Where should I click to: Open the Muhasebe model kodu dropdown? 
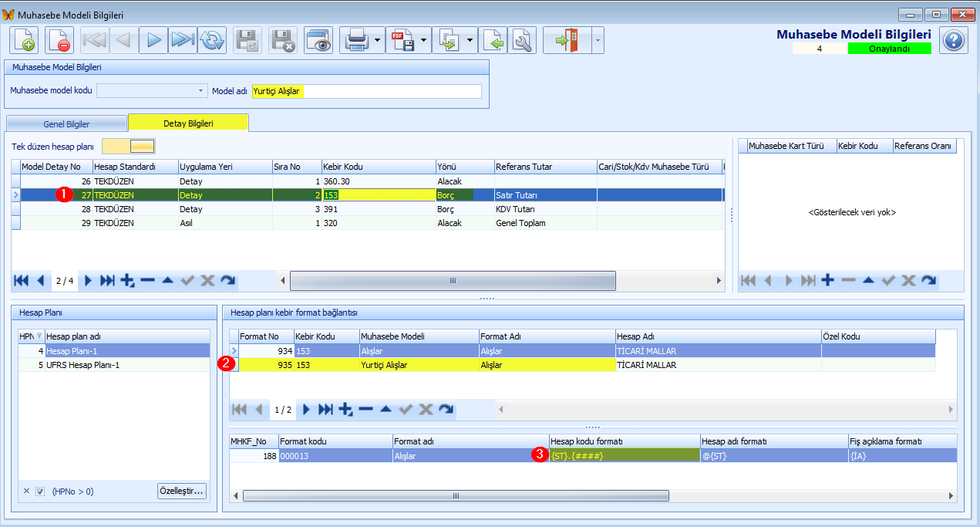point(201,91)
